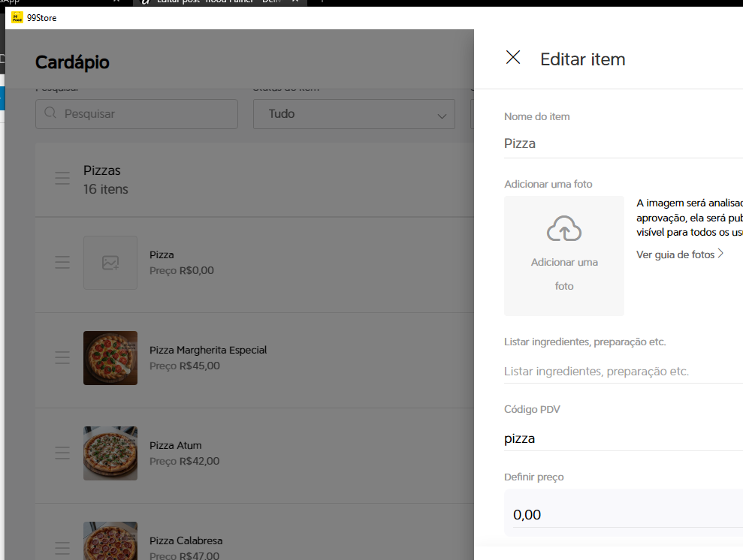This screenshot has height=560, width=743.
Task: Edit the Nome do item field
Action: click(x=623, y=143)
